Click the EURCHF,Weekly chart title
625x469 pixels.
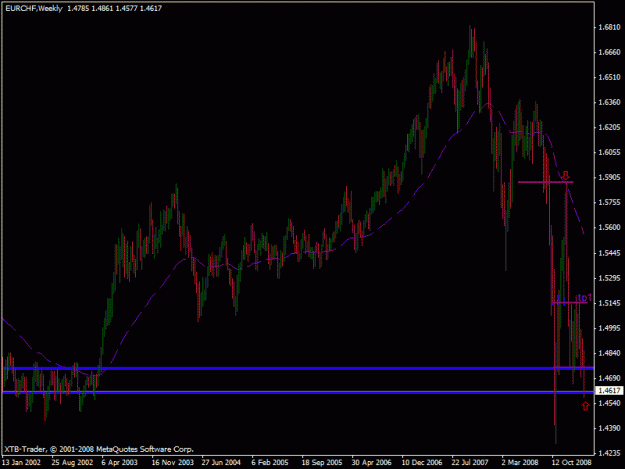(34, 8)
